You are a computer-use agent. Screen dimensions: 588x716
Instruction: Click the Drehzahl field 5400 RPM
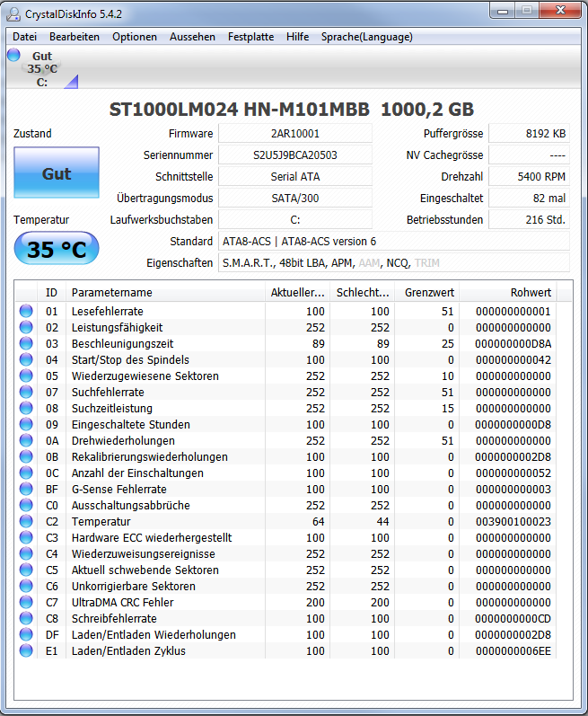click(x=529, y=176)
